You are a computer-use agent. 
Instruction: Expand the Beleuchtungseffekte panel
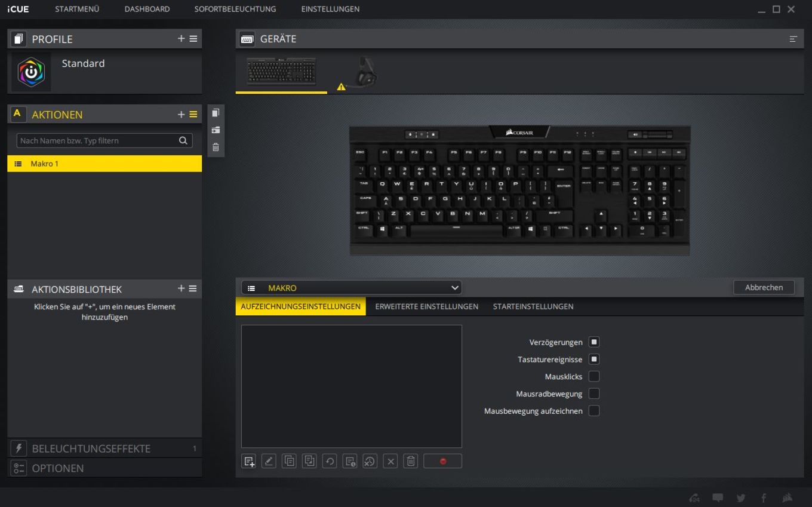pyautogui.click(x=104, y=448)
